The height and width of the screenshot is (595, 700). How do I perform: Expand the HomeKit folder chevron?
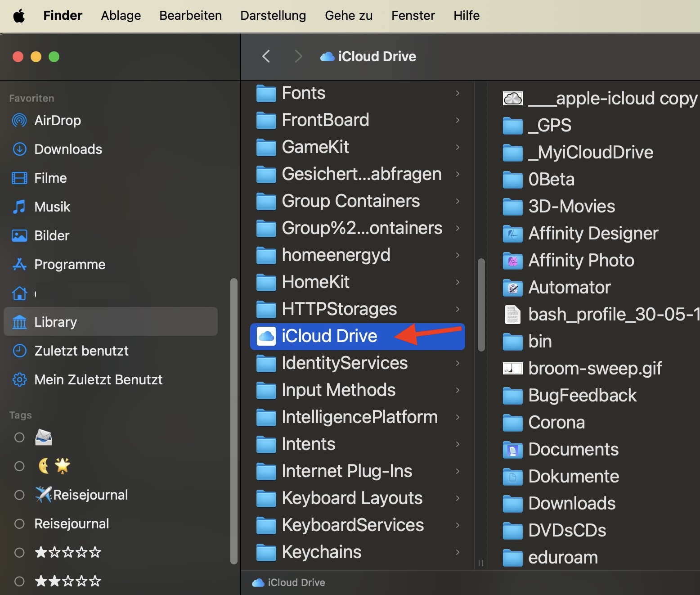[x=458, y=282]
